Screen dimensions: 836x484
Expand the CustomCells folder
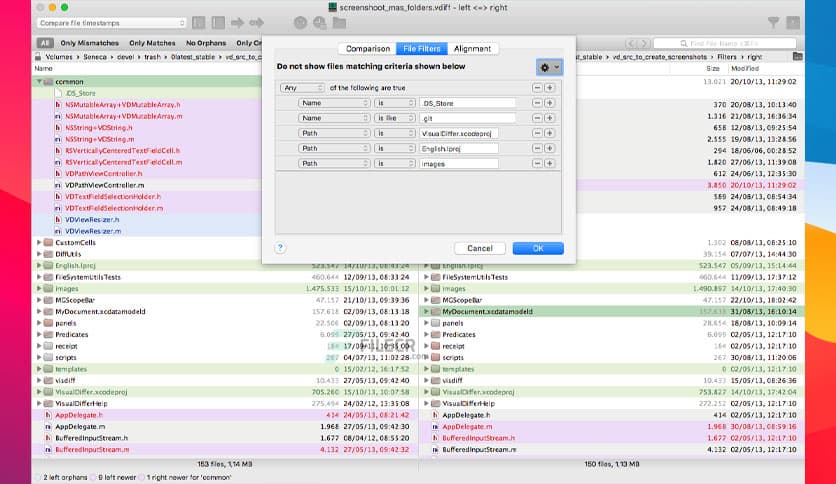pos(39,243)
